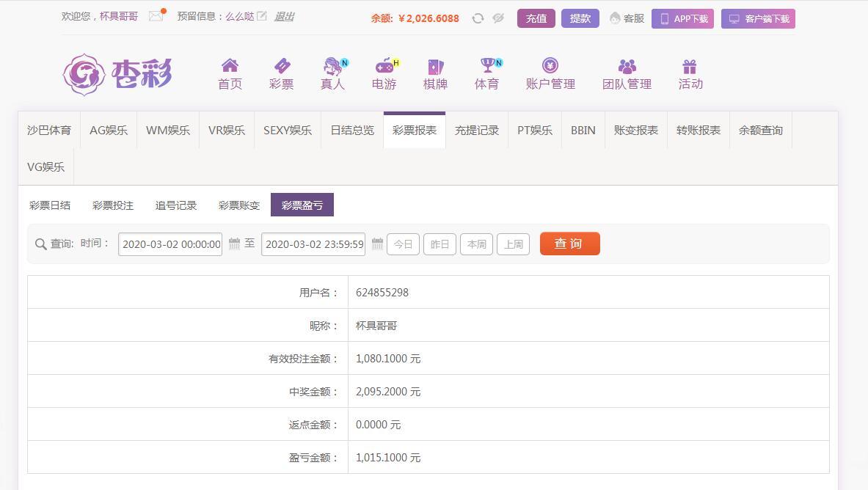868x490 pixels.
Task: Filter by 本周 this week range
Action: coord(476,244)
